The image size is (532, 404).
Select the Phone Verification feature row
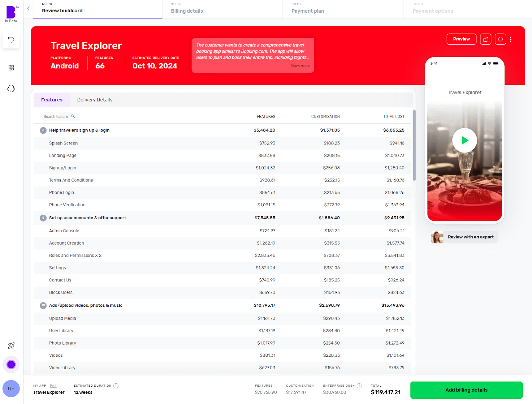222,205
